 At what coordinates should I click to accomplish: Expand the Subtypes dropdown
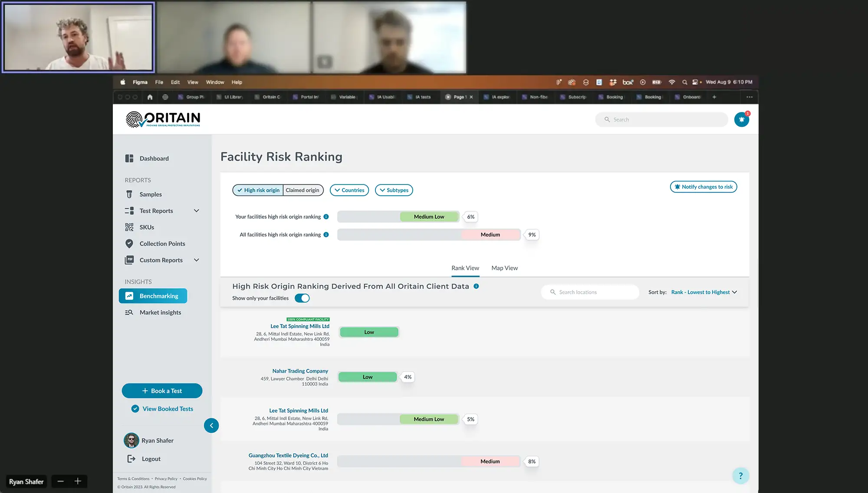point(394,190)
